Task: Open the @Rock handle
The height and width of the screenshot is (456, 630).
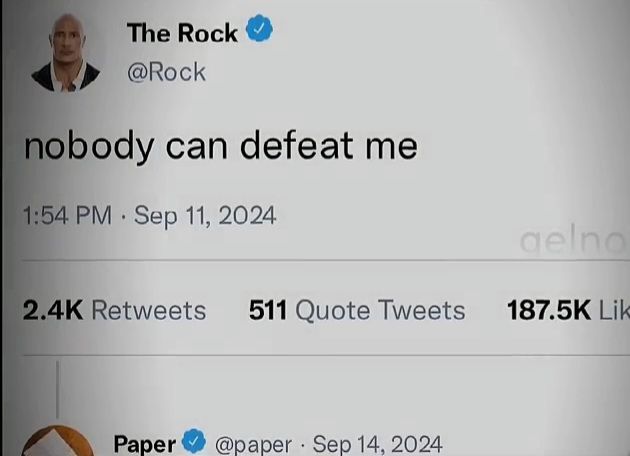Action: click(166, 72)
